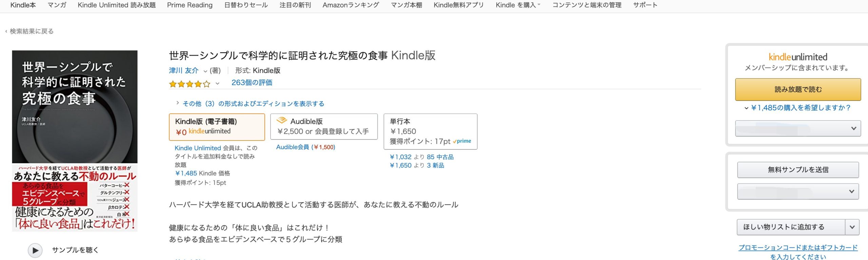Open the delivery device dropdown under 読み放題で読む

click(x=797, y=129)
